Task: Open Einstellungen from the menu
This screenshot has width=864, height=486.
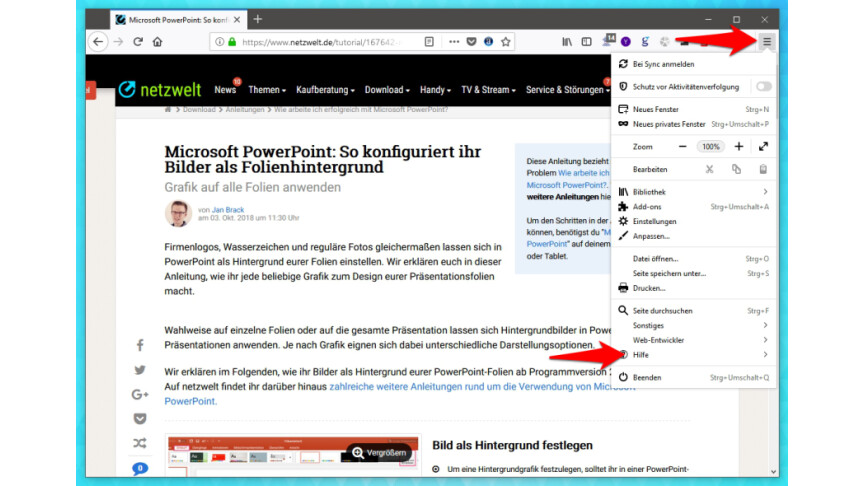Action: coord(694,222)
